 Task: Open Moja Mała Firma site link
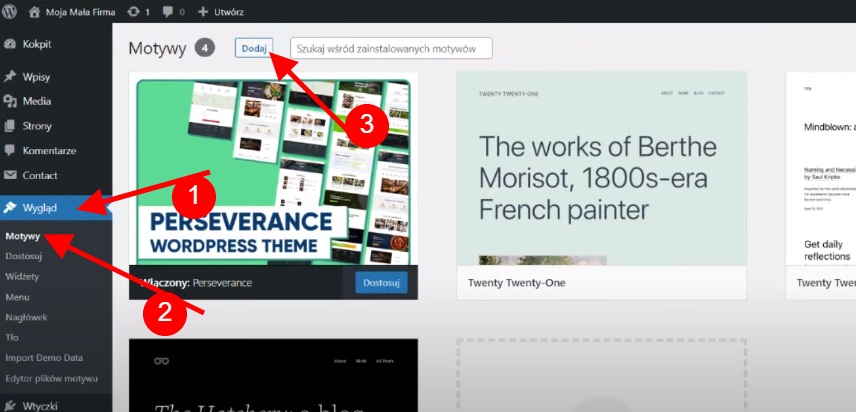pos(80,11)
